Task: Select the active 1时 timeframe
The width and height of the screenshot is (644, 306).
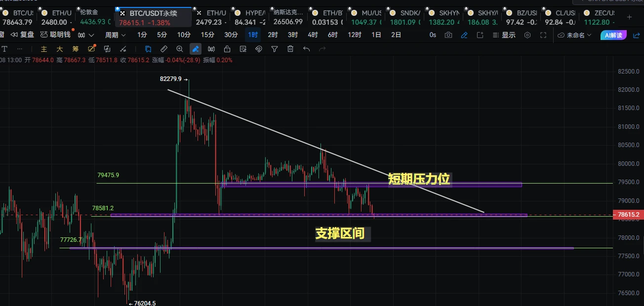Action: [x=253, y=35]
